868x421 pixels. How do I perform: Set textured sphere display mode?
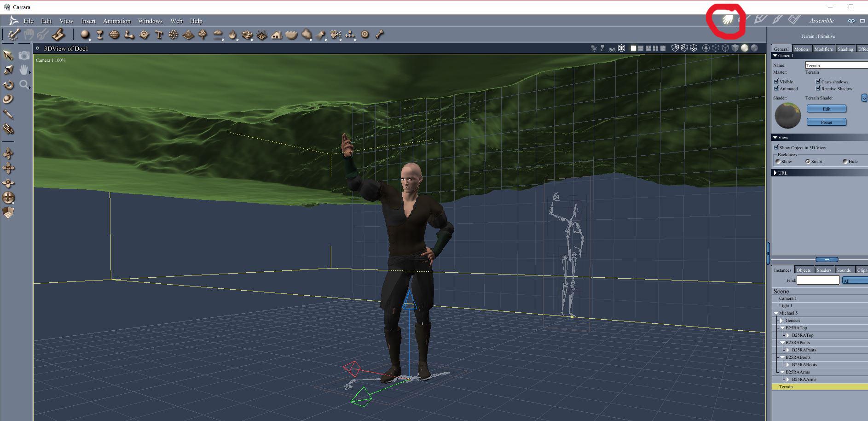pos(754,48)
